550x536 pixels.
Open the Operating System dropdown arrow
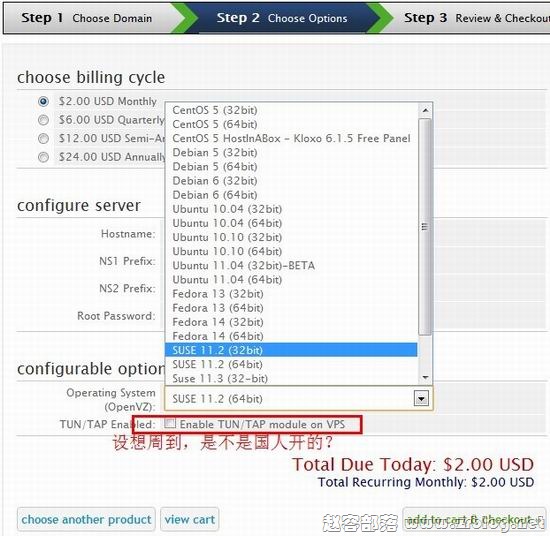(x=421, y=398)
